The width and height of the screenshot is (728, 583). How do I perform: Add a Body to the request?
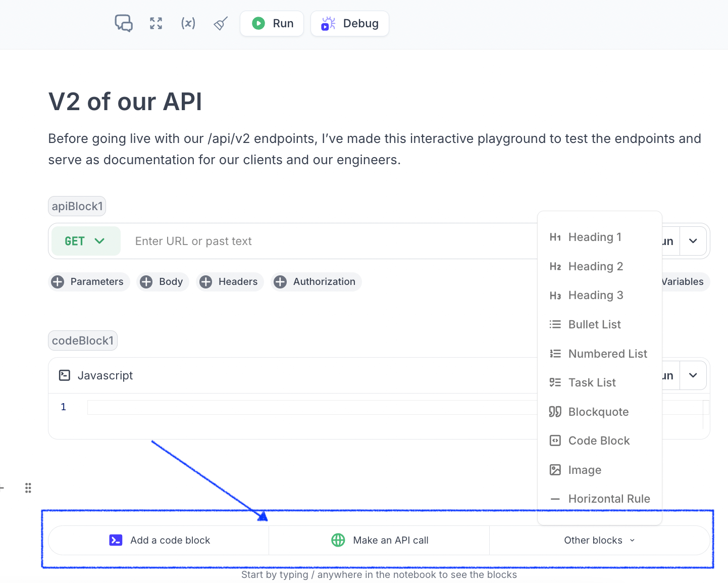pyautogui.click(x=163, y=281)
